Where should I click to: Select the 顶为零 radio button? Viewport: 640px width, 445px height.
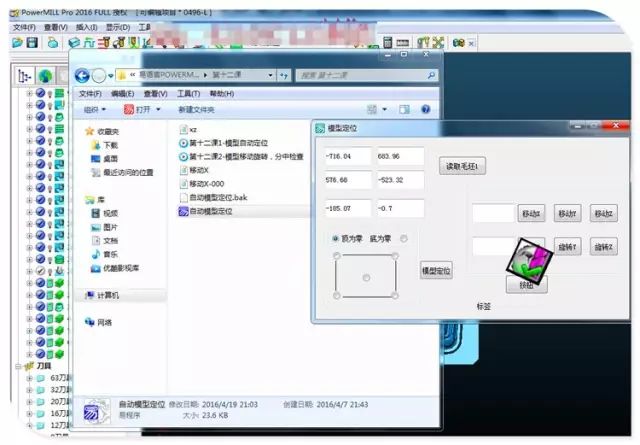[335, 238]
